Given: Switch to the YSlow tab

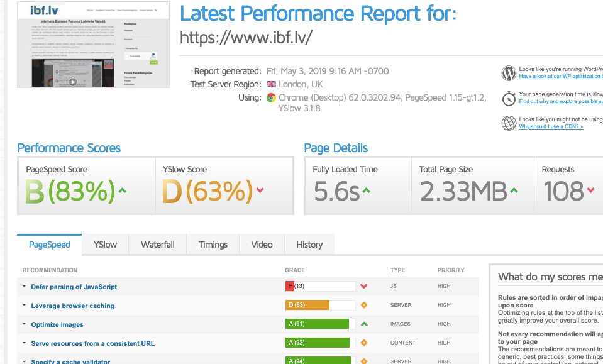Looking at the screenshot, I should tap(105, 245).
